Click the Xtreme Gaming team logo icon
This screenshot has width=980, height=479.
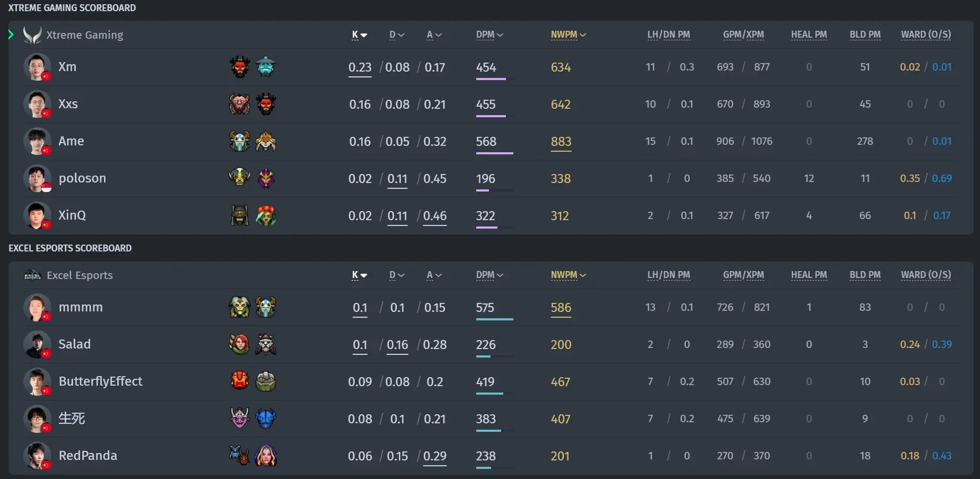(x=32, y=35)
